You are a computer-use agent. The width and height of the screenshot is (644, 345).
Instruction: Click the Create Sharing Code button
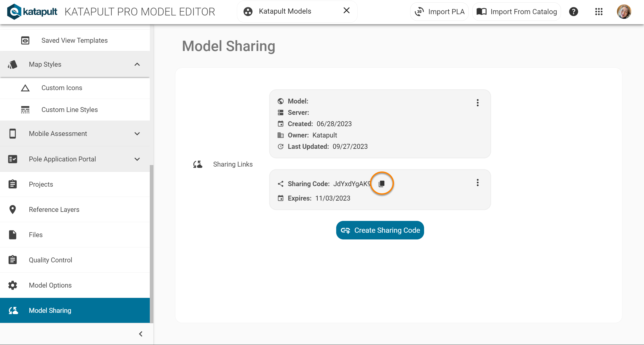tap(380, 230)
